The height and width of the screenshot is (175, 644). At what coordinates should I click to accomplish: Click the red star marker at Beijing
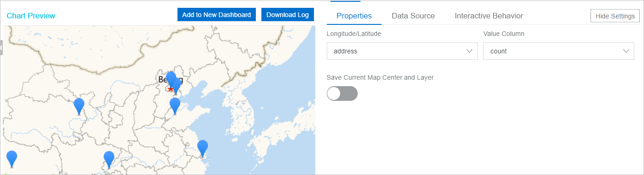click(x=171, y=89)
